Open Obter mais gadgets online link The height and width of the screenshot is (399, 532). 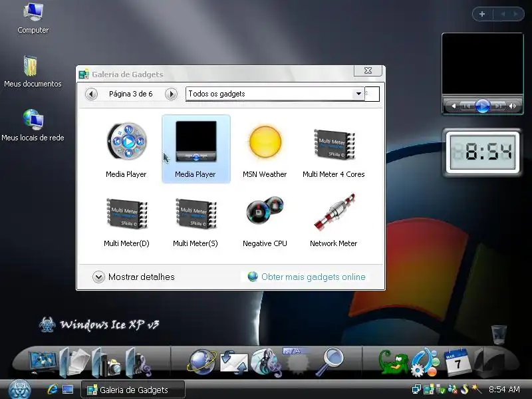coord(307,277)
